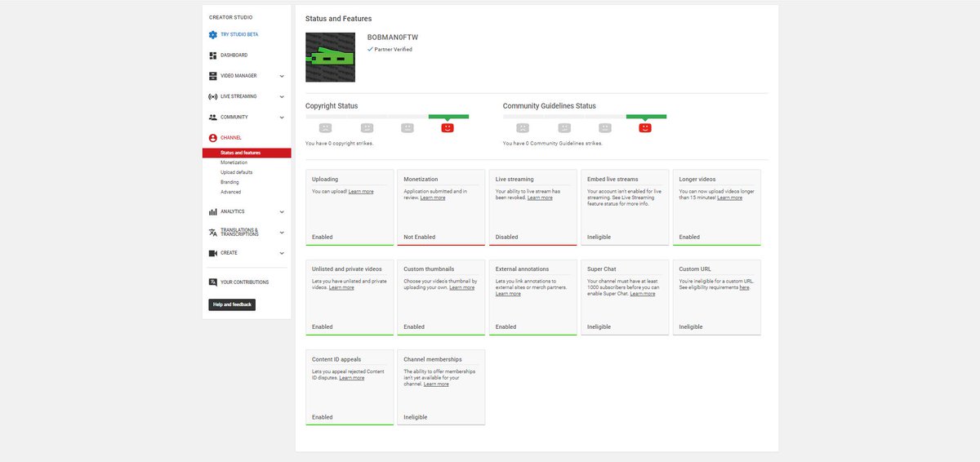
Task: Open the Advanced submenu item
Action: [230, 192]
